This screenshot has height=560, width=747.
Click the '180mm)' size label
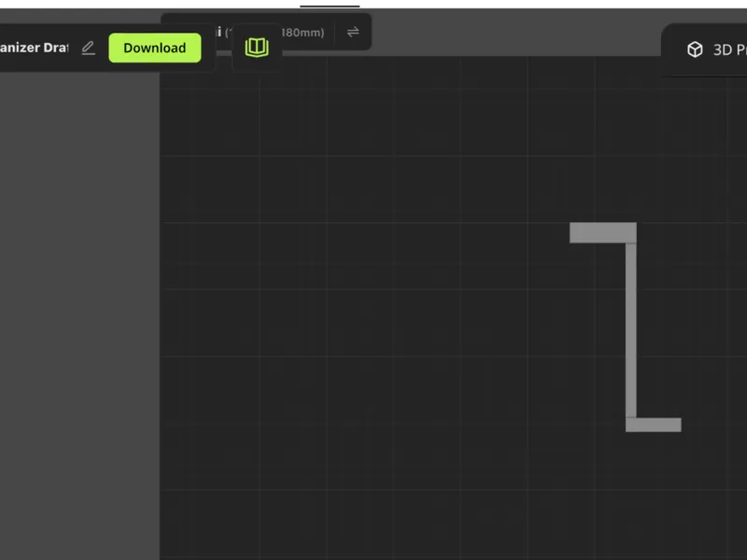(x=303, y=33)
